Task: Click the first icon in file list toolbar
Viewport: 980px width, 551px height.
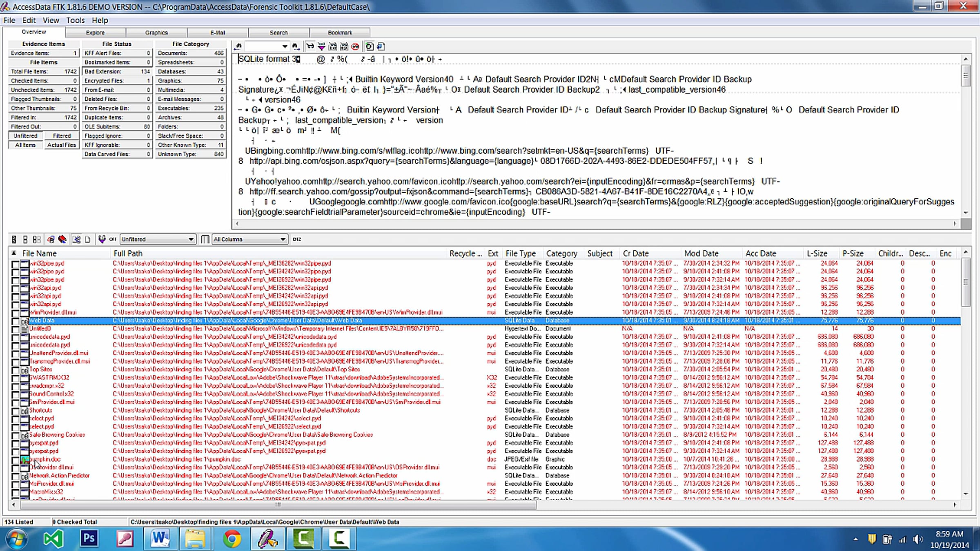Action: click(14, 240)
